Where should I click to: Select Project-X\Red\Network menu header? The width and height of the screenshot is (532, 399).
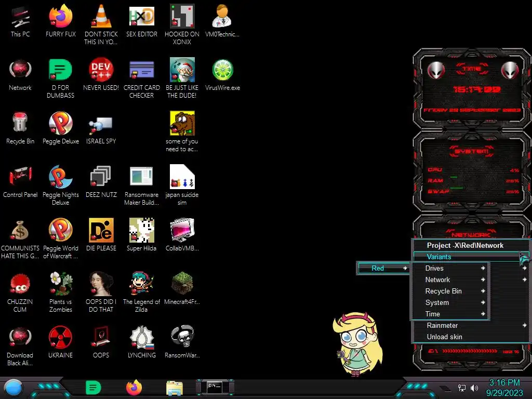pos(471,245)
